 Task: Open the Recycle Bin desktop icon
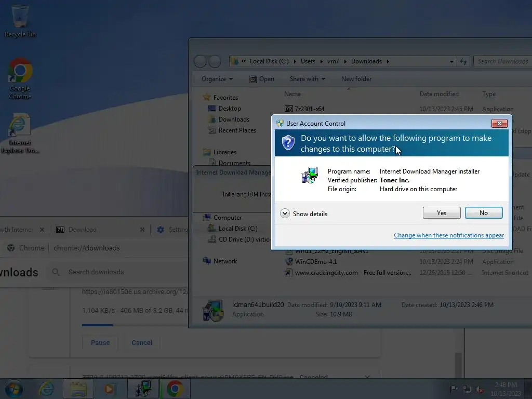pyautogui.click(x=20, y=21)
